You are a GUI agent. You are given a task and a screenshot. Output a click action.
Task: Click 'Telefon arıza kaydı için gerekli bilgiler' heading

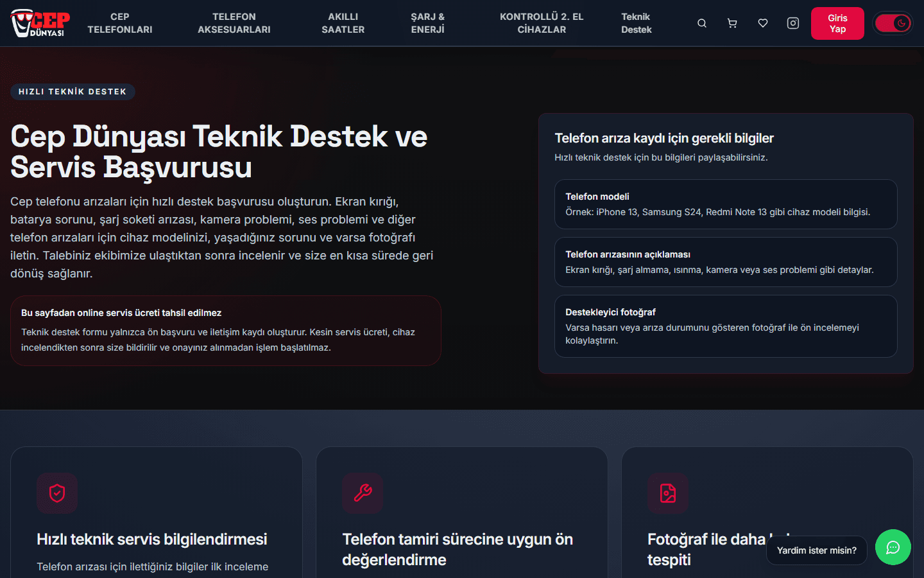tap(664, 138)
